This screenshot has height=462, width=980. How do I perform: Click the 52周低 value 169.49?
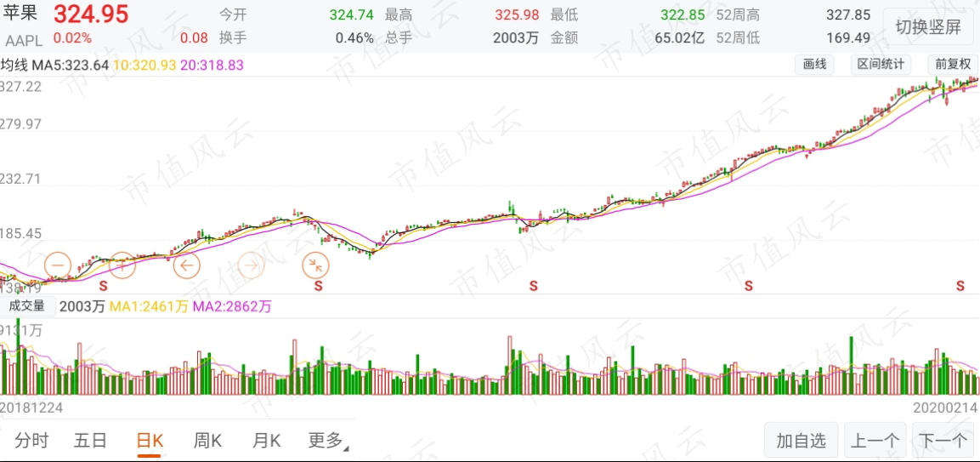pos(848,38)
